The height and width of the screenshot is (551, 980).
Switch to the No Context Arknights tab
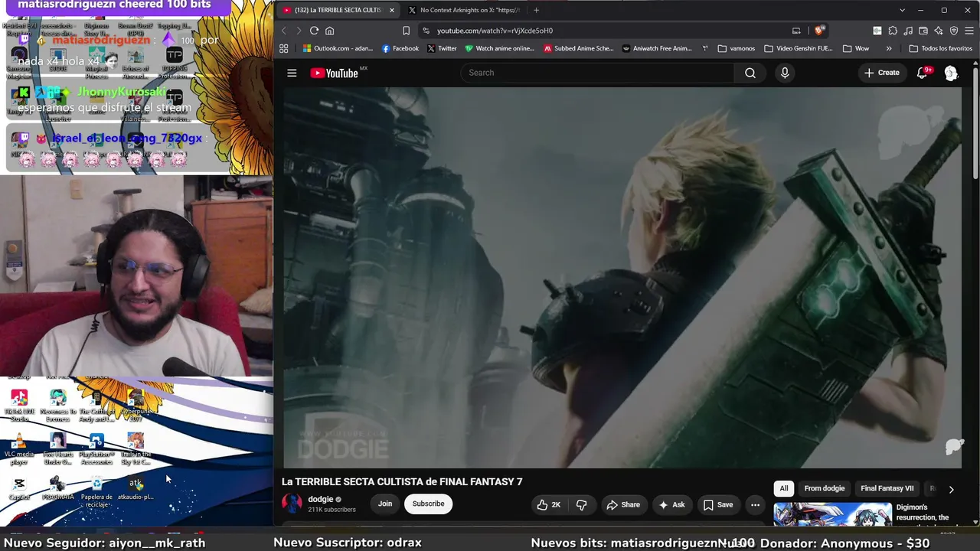(x=464, y=10)
